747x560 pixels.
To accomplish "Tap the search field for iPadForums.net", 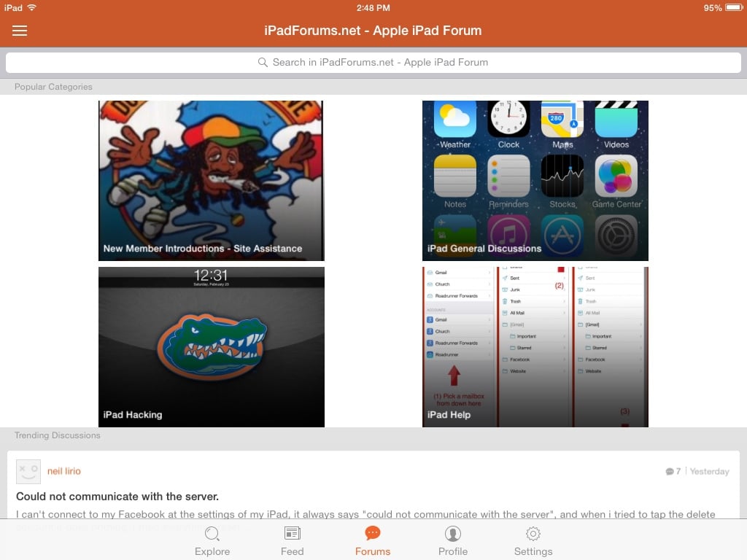I will point(373,63).
